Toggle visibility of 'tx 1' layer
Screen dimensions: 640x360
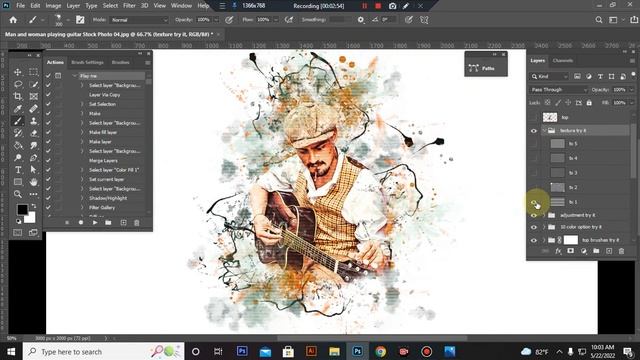pos(534,202)
